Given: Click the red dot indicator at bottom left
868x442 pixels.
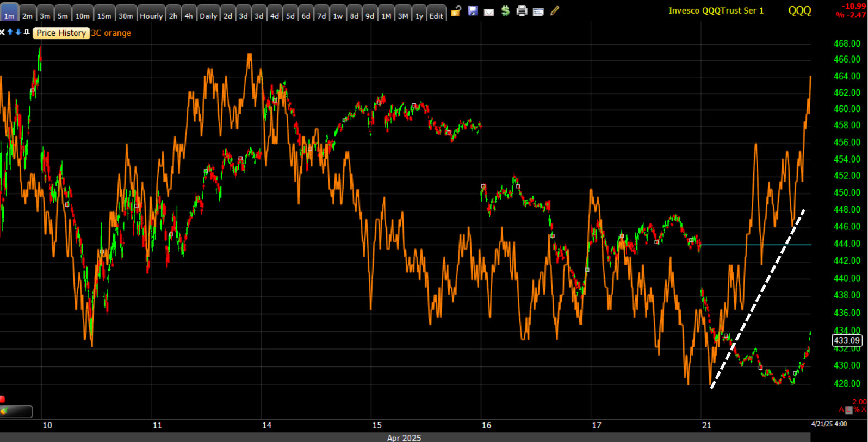Looking at the screenshot, I should (x=2, y=400).
